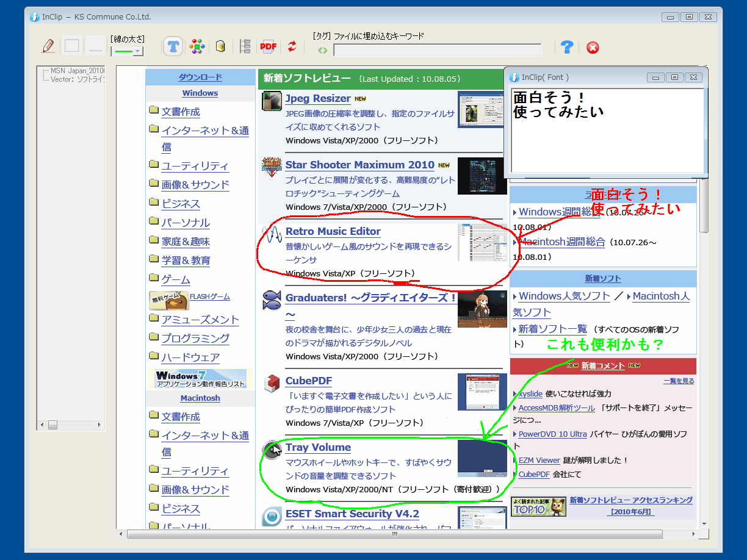747x560 pixels.
Task: Focus the tag keyword input field
Action: coord(438,50)
